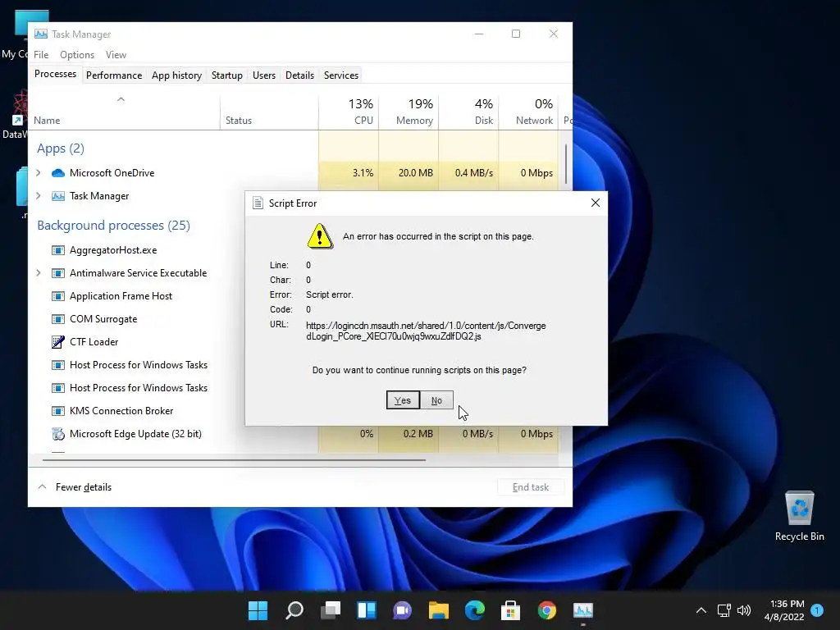Click the Task Manager process row icon
This screenshot has width=840, height=630.
coord(58,196)
